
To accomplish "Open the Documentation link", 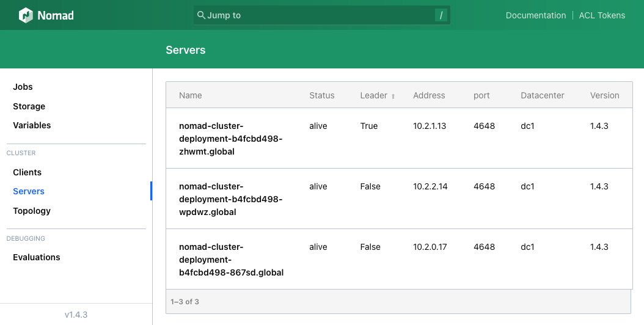I will 535,15.
